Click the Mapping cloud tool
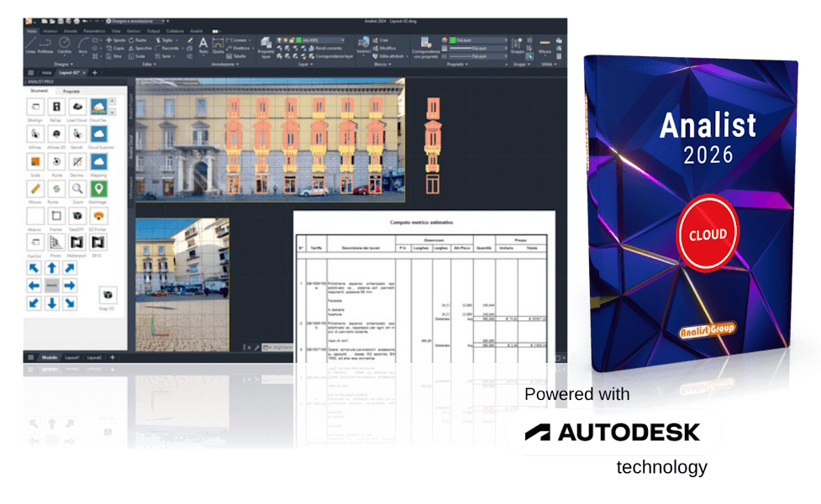This screenshot has width=821, height=504. [x=98, y=162]
